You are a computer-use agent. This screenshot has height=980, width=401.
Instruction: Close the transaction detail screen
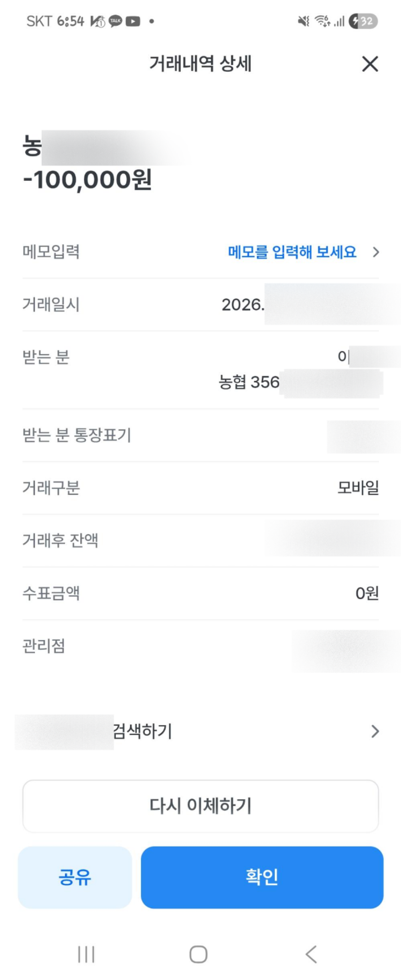pos(370,64)
